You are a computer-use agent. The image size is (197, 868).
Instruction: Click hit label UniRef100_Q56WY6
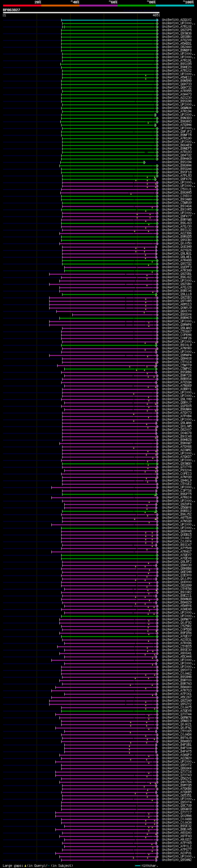177,508
